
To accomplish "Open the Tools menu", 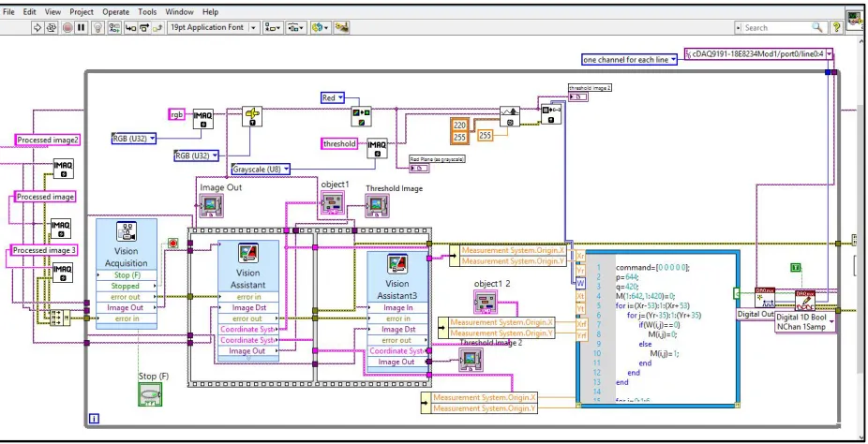I will click(147, 11).
